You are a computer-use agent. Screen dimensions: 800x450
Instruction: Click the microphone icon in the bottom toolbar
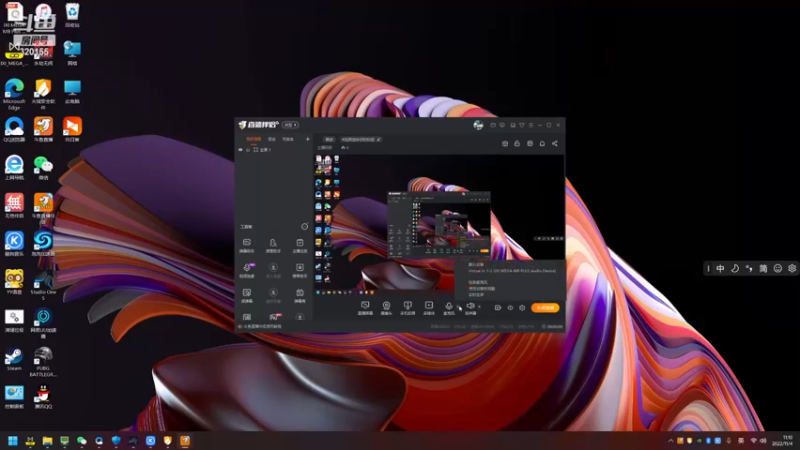pos(449,308)
